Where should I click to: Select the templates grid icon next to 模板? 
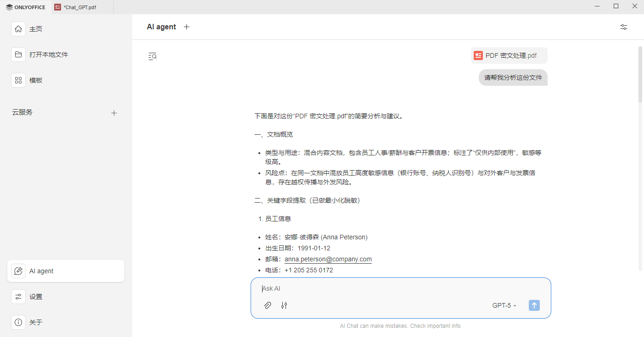pos(18,80)
